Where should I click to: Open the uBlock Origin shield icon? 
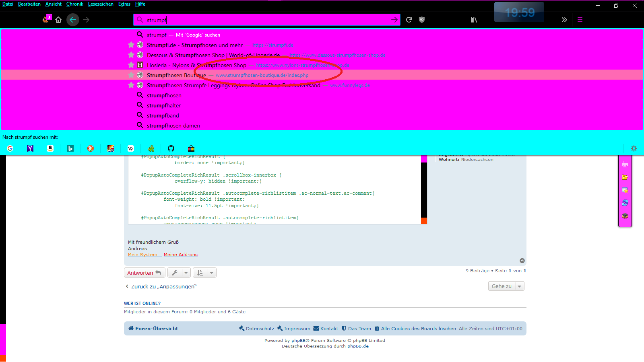pyautogui.click(x=422, y=20)
